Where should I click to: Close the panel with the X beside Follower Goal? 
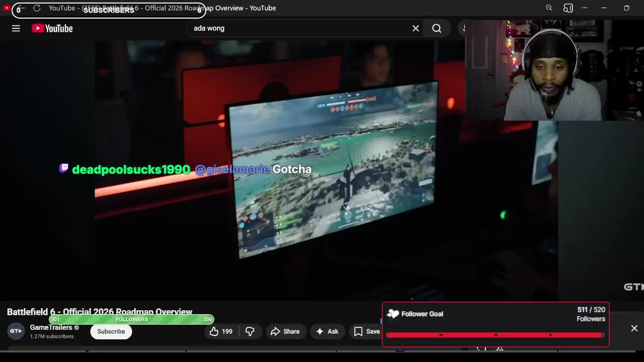pos(634,328)
